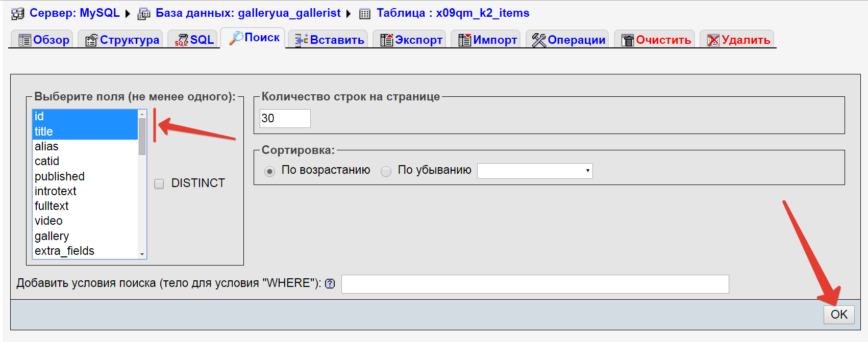Image resolution: width=868 pixels, height=342 pixels.
Task: Click the Вставить (Insert) tab icon
Action: point(301,40)
